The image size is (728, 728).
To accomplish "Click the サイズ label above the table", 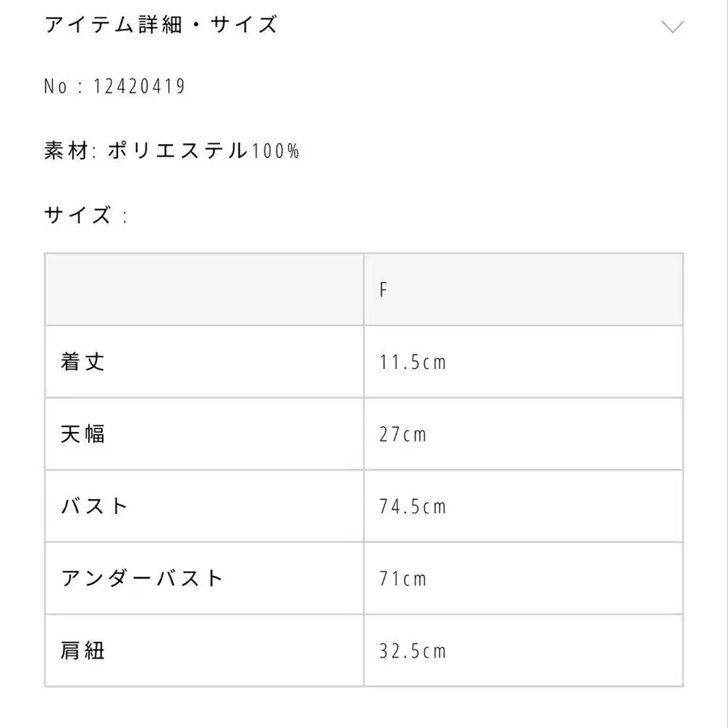I will [x=78, y=215].
